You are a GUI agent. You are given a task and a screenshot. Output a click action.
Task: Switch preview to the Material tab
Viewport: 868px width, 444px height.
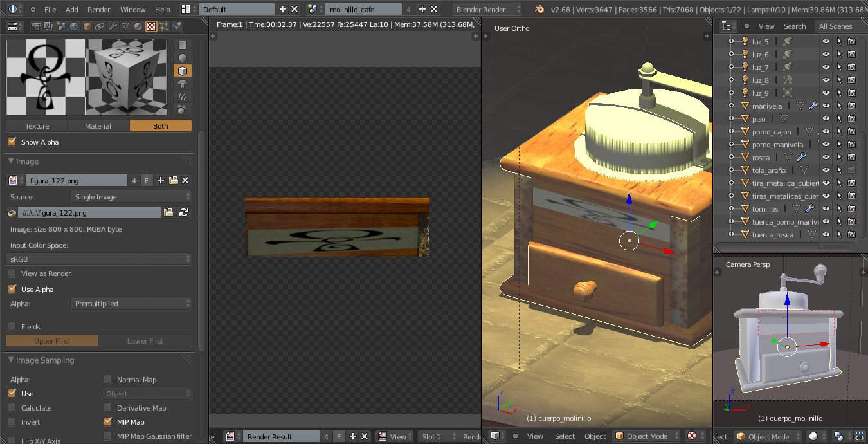pyautogui.click(x=98, y=126)
